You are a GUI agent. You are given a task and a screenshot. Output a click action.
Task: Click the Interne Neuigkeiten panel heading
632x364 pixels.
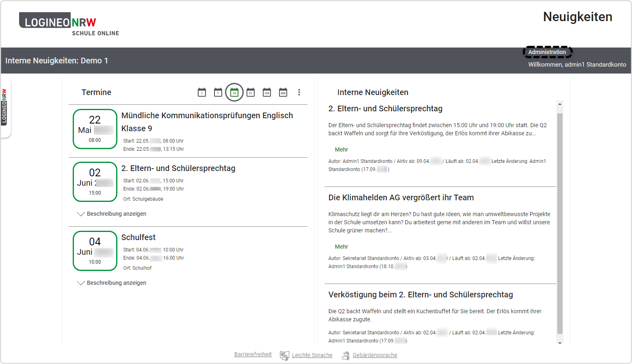click(x=372, y=92)
